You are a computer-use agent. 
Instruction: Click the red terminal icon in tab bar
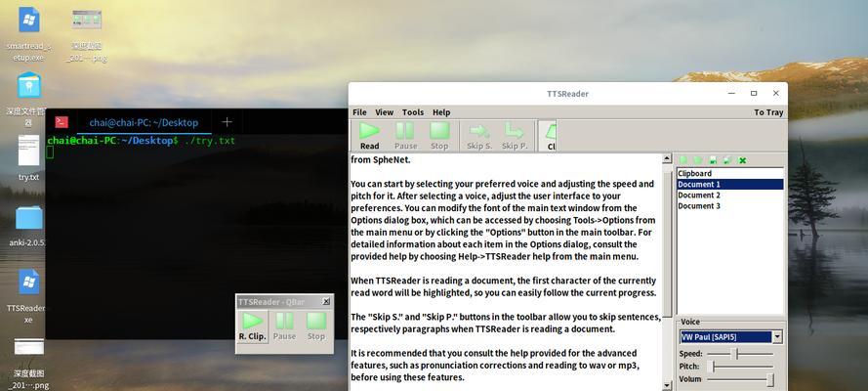coord(62,122)
